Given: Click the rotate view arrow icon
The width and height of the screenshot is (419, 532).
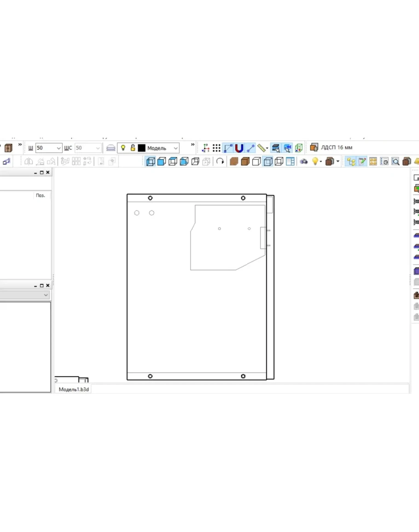Looking at the screenshot, I should click(220, 161).
